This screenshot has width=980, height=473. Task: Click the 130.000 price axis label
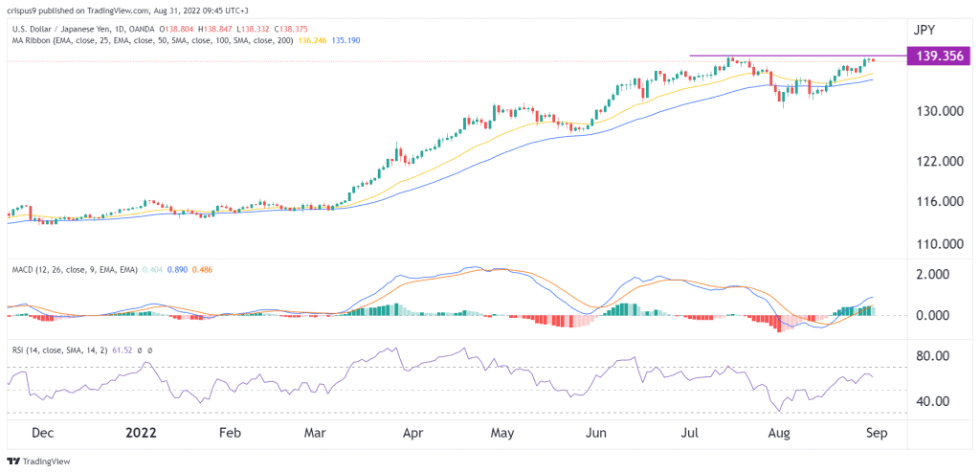(941, 110)
